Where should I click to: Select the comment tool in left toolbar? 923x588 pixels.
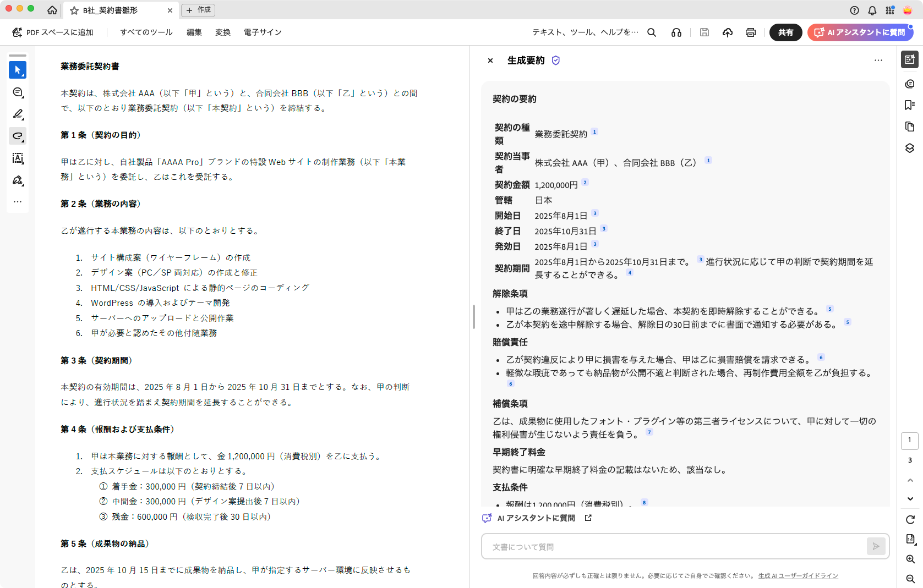18,92
